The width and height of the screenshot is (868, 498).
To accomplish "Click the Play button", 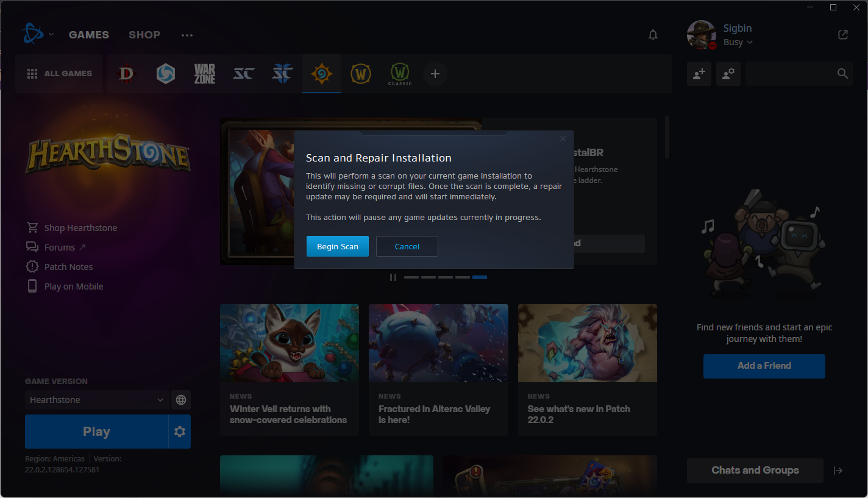I will (96, 432).
